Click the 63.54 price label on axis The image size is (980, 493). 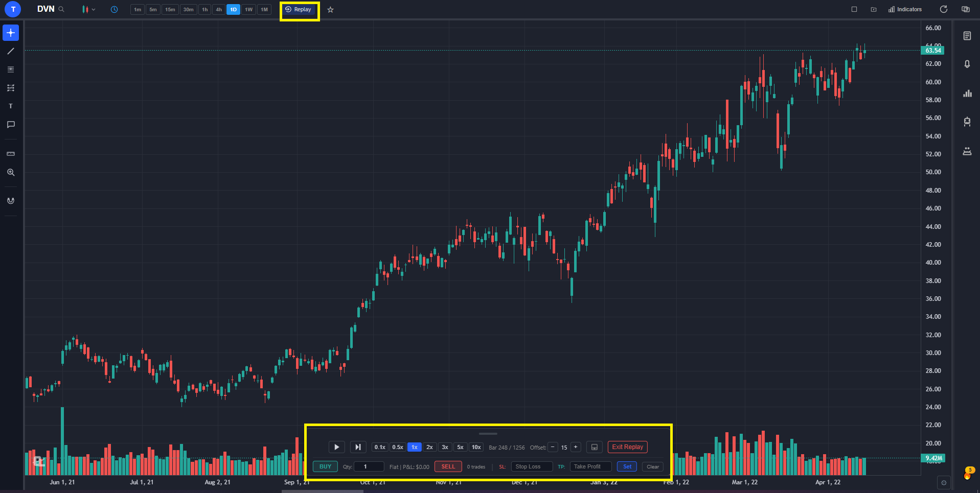932,50
